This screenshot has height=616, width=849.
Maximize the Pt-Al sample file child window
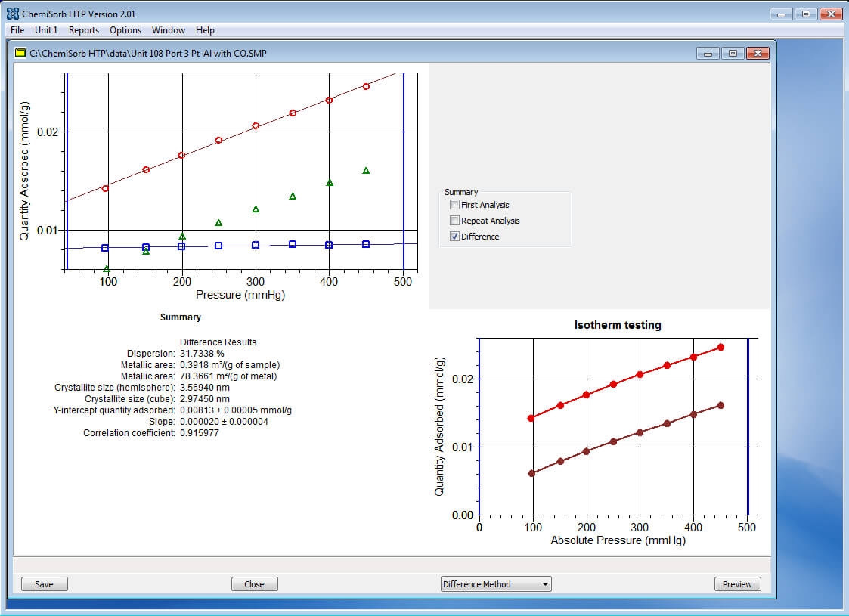click(x=732, y=53)
